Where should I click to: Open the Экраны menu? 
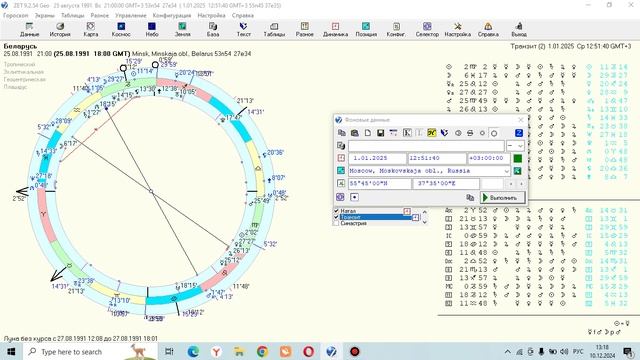(44, 16)
